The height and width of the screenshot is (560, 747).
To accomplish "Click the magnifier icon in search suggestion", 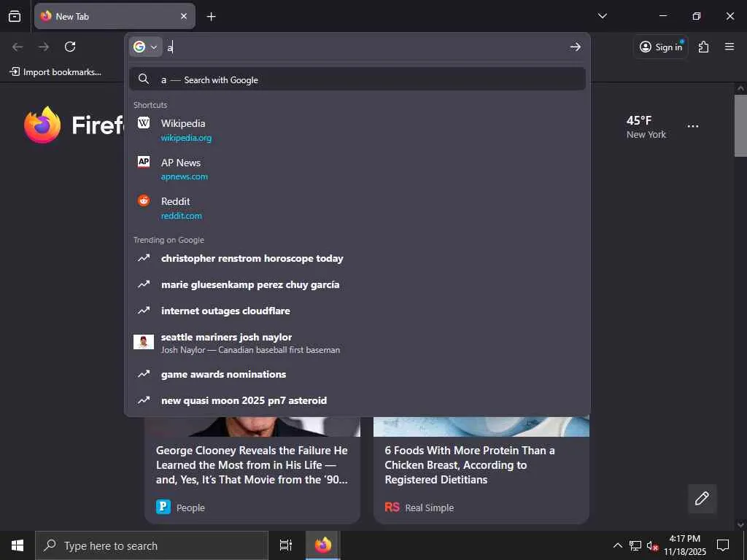I will click(144, 79).
